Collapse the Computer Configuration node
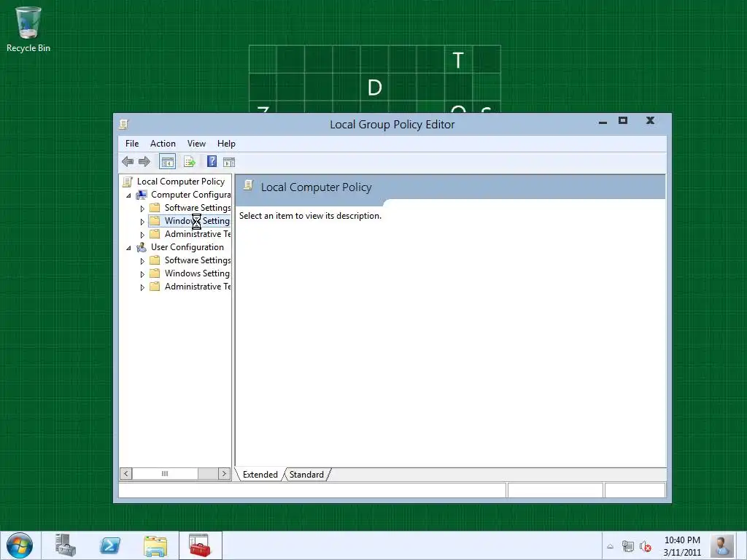Image resolution: width=747 pixels, height=560 pixels. tap(128, 195)
